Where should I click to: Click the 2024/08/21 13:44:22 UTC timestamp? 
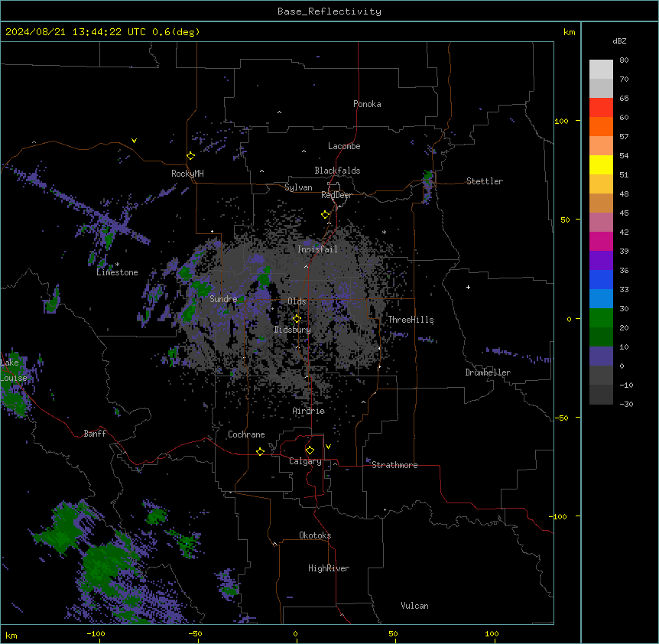click(x=75, y=32)
